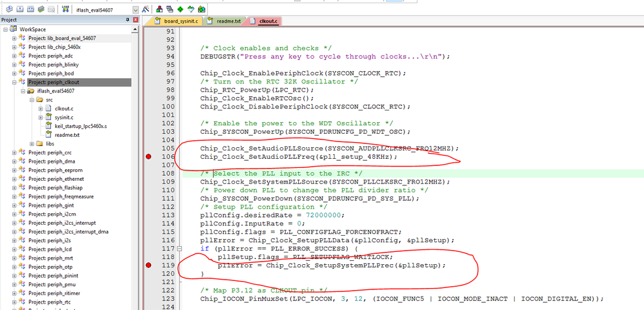644x310 pixels.
Task: Click the Batch Build toolbar icon
Action: click(41, 9)
